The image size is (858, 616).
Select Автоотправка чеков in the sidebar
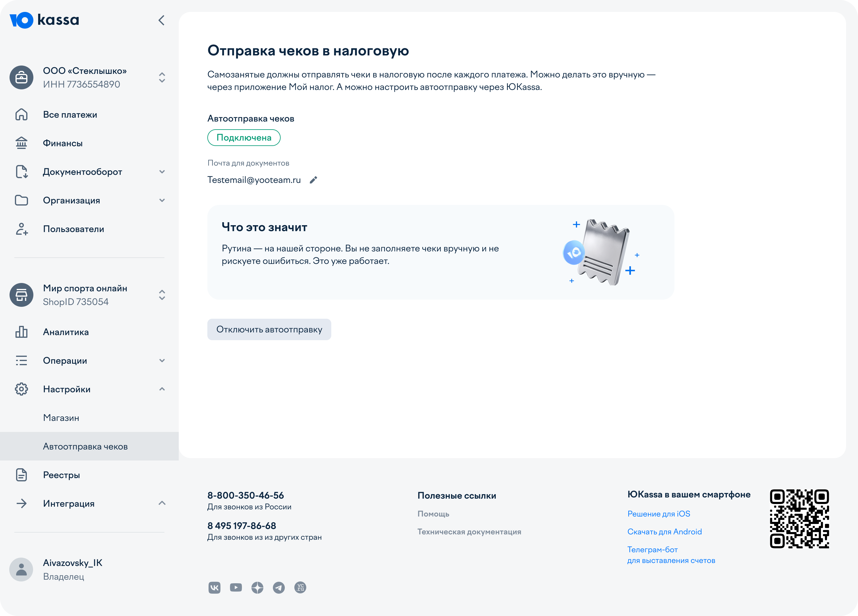pos(89,447)
